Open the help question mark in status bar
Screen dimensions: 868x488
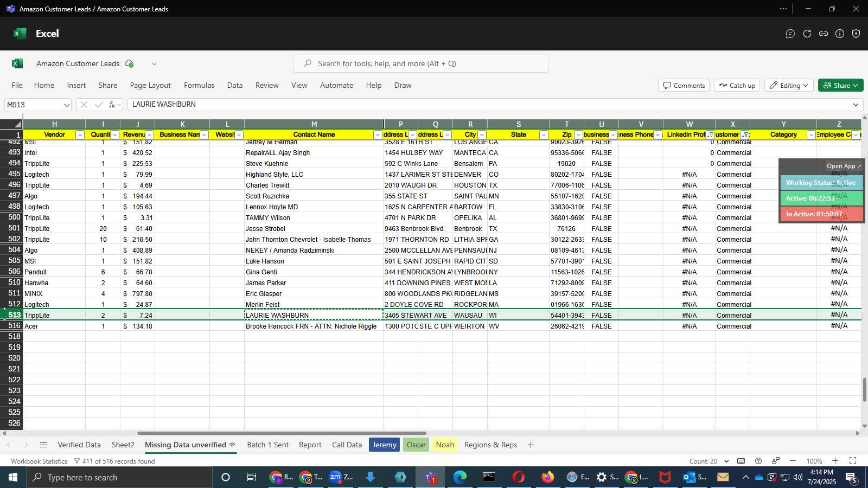click(758, 461)
